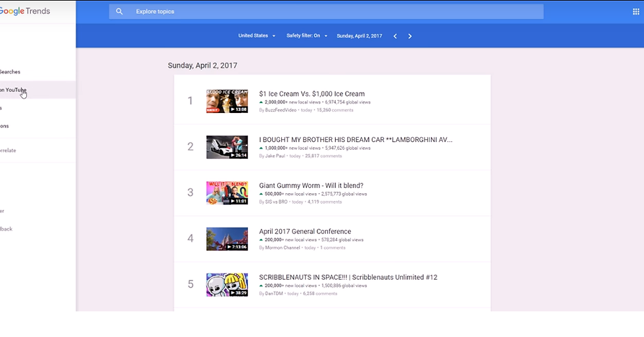Image resolution: width=644 pixels, height=337 pixels.
Task: Click rank number 1 in list
Action: coord(190,101)
